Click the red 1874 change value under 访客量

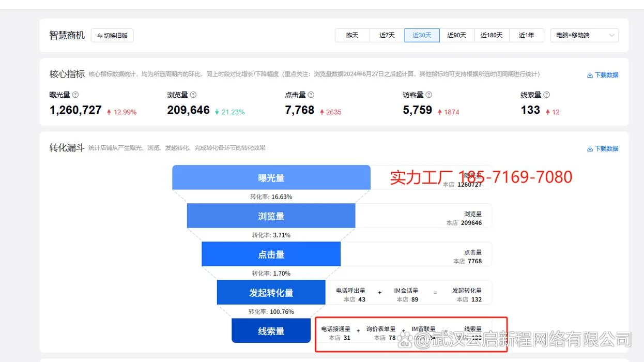tap(449, 112)
